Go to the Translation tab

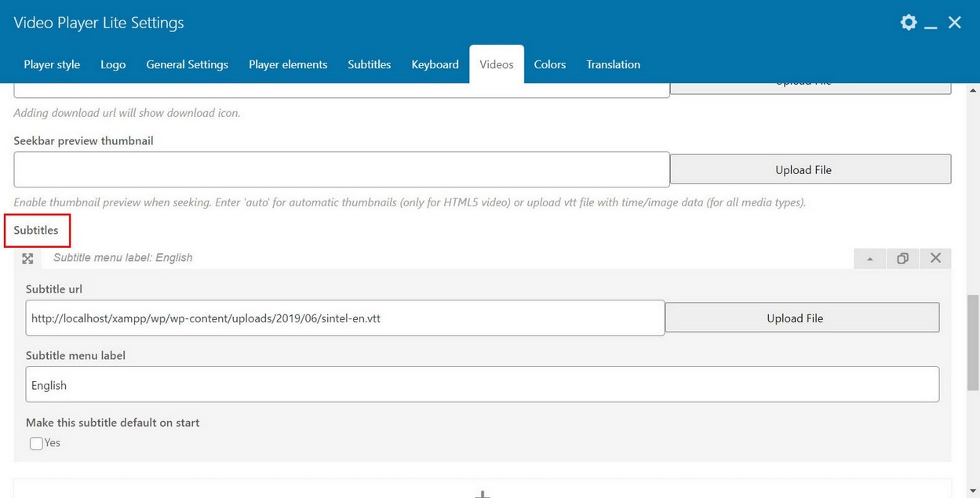pyautogui.click(x=613, y=64)
